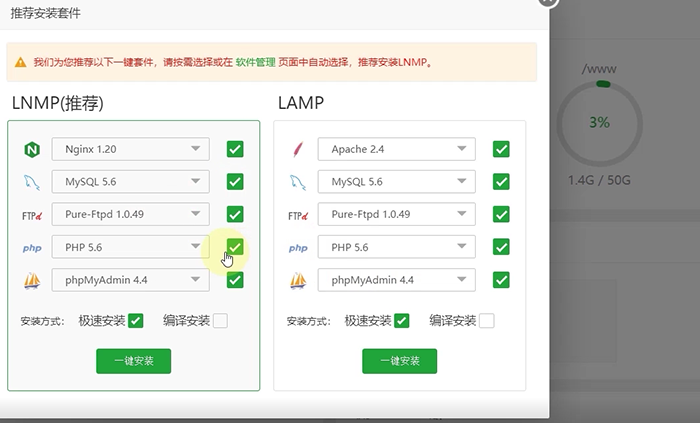The height and width of the screenshot is (423, 700).
Task: Open the Apache 2.4 version dropdown
Action: tap(396, 149)
